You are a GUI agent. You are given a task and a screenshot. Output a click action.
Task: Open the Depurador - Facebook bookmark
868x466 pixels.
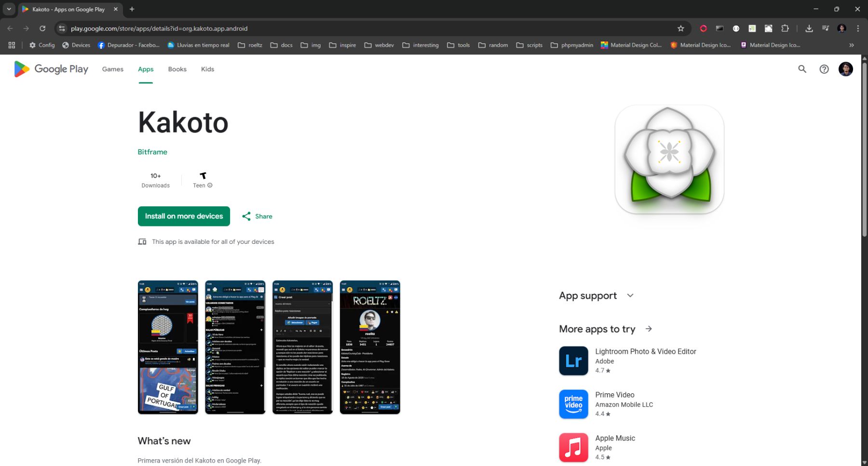pyautogui.click(x=129, y=45)
